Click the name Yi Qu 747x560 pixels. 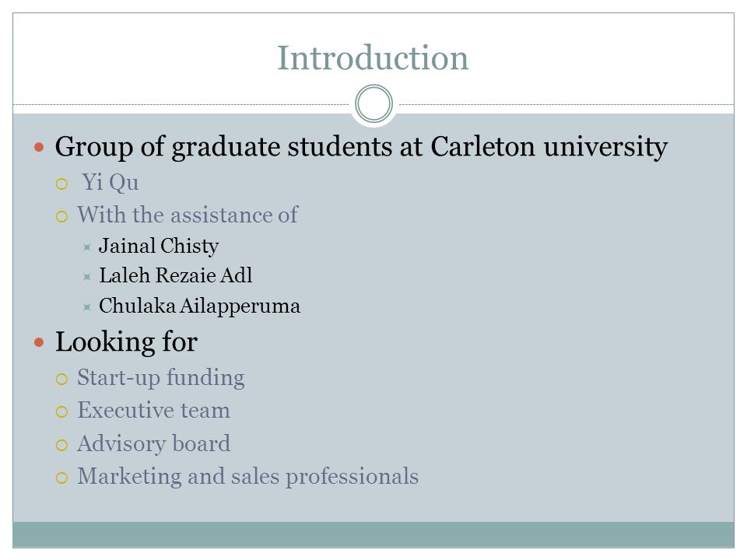pos(110,182)
